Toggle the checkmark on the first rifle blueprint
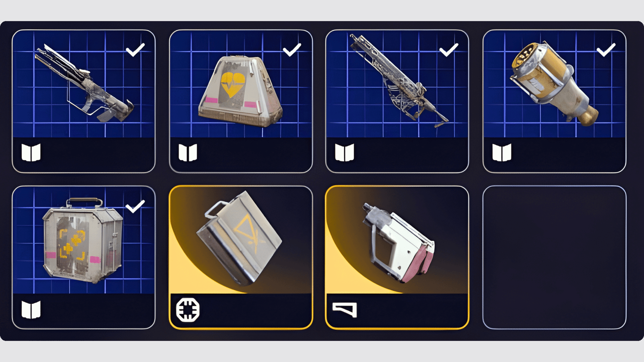This screenshot has height=362, width=644. 135,50
